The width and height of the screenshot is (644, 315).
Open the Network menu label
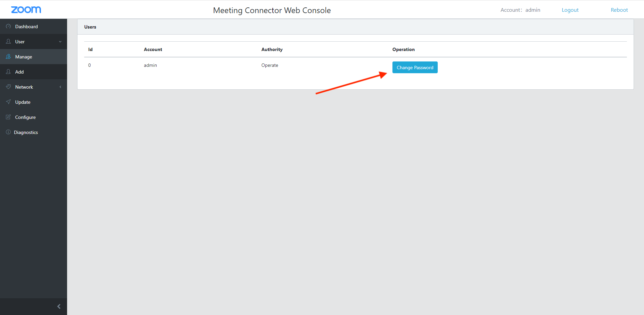[x=24, y=87]
